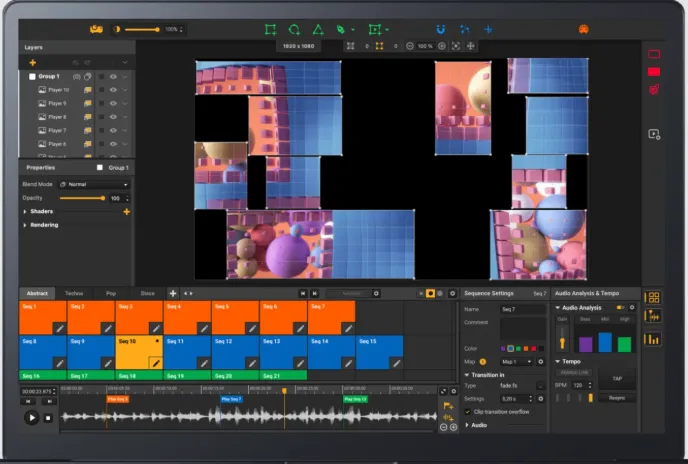Switch to the Abstract tab
688x464 pixels.
(x=37, y=293)
